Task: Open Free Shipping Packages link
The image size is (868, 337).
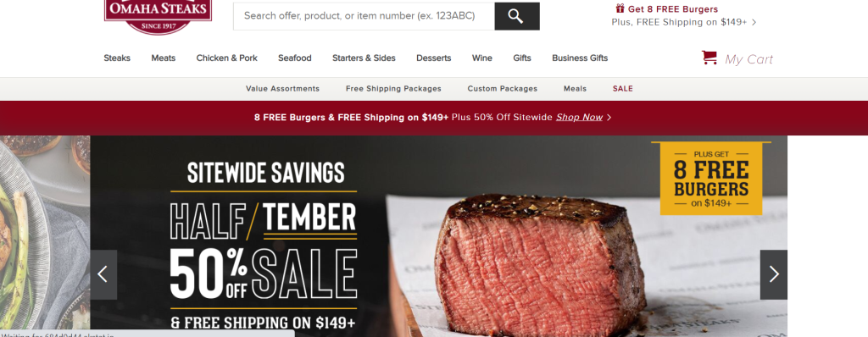Action: click(393, 89)
